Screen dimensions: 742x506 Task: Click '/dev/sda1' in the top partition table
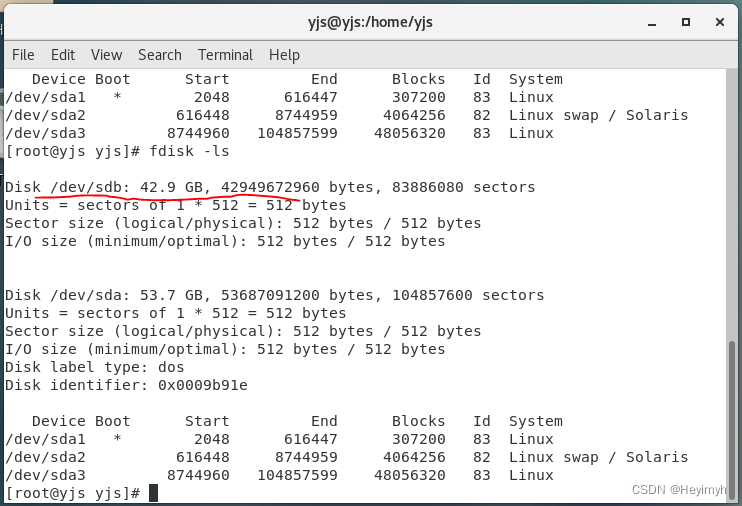pos(45,98)
